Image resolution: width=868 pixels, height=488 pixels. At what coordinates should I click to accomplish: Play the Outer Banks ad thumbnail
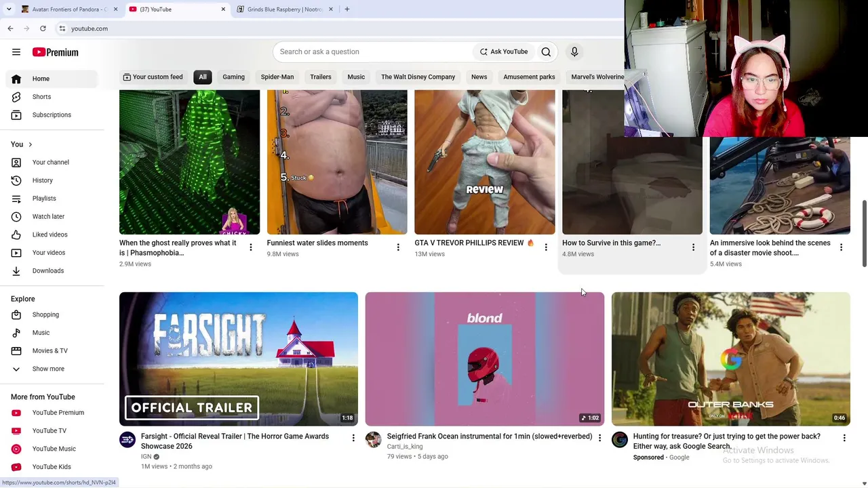[x=731, y=359]
